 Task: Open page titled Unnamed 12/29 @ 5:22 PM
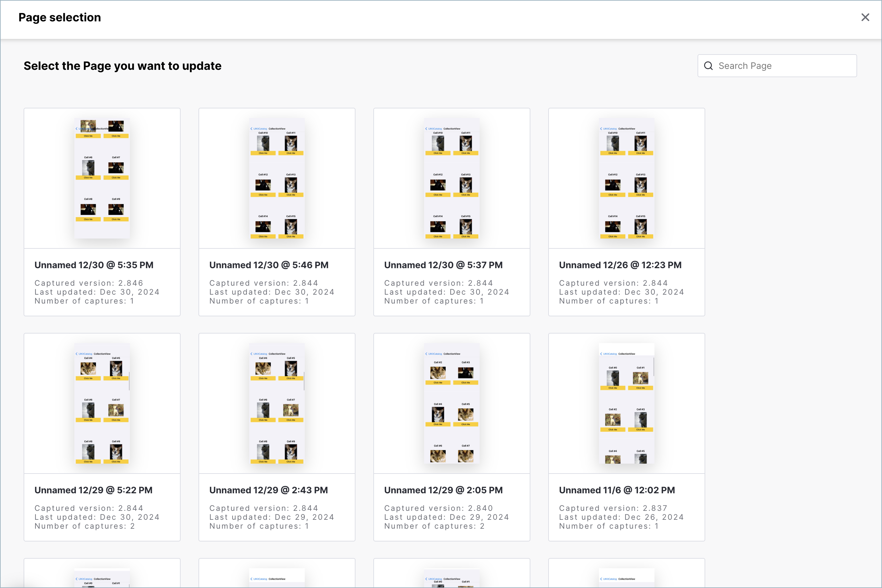point(93,490)
